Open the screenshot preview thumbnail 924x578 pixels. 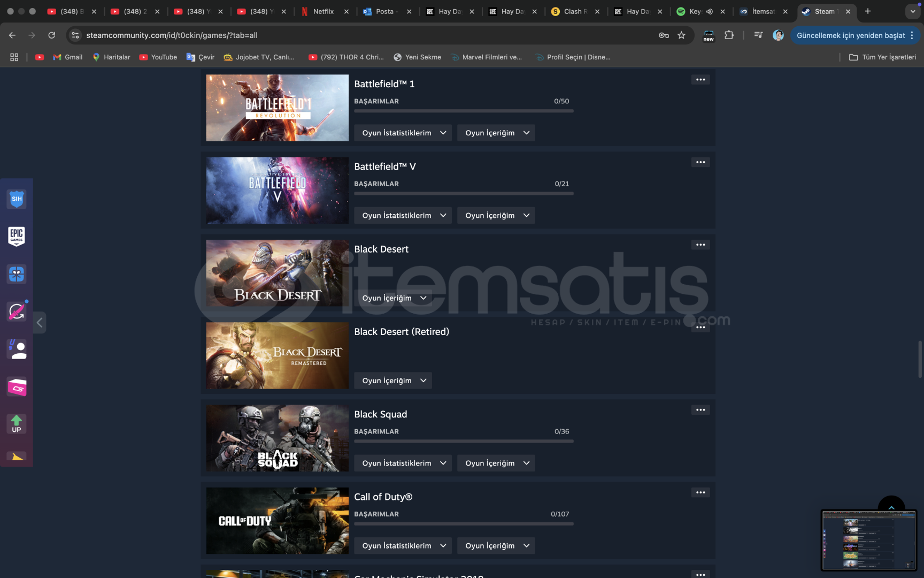click(x=869, y=540)
